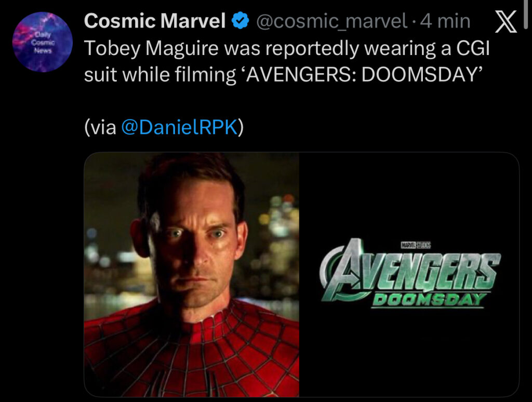532x402 pixels.
Task: Open the @DanielRPK mention
Action: [x=179, y=128]
